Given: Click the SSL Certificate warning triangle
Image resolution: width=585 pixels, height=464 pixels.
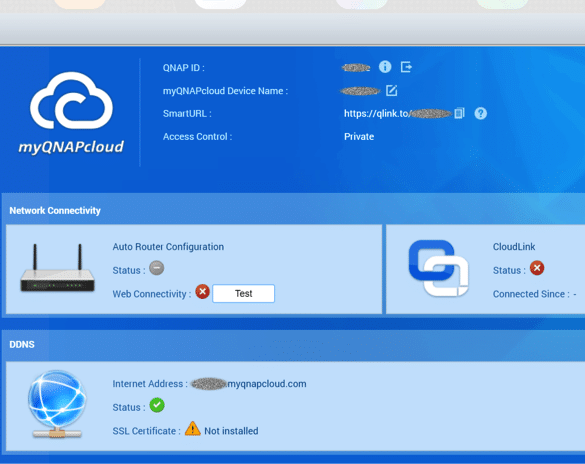Looking at the screenshot, I should [x=193, y=428].
